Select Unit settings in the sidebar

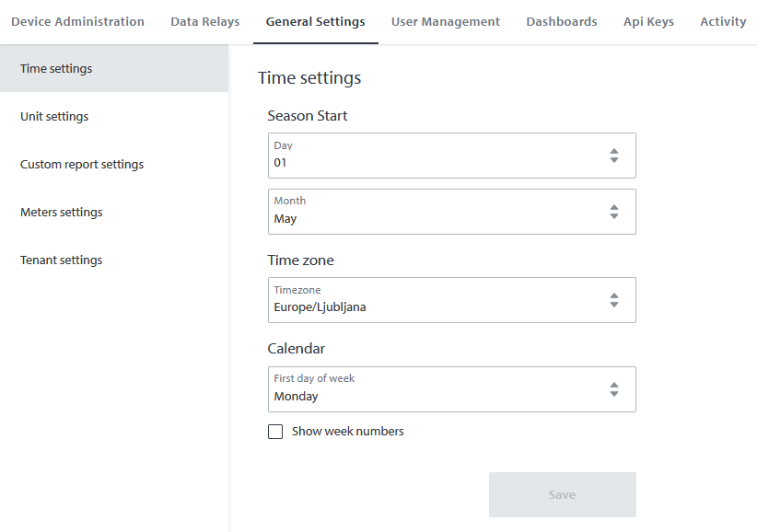pyautogui.click(x=53, y=116)
